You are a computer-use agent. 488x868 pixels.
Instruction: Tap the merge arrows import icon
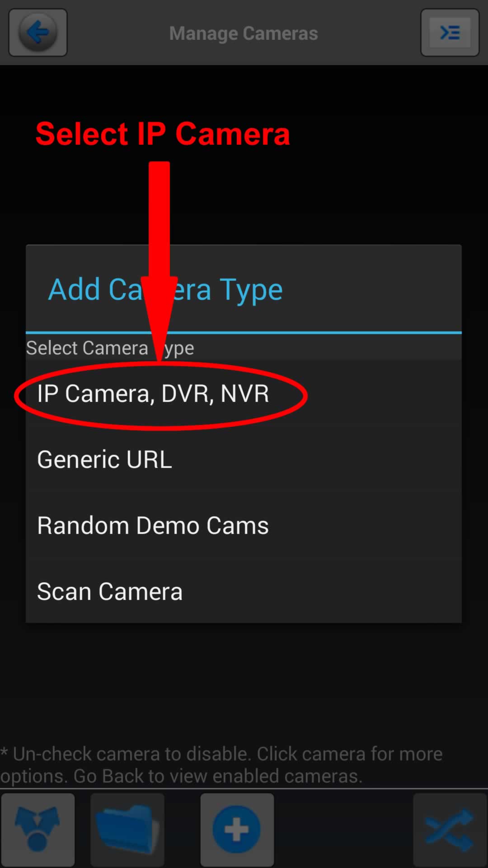[38, 830]
